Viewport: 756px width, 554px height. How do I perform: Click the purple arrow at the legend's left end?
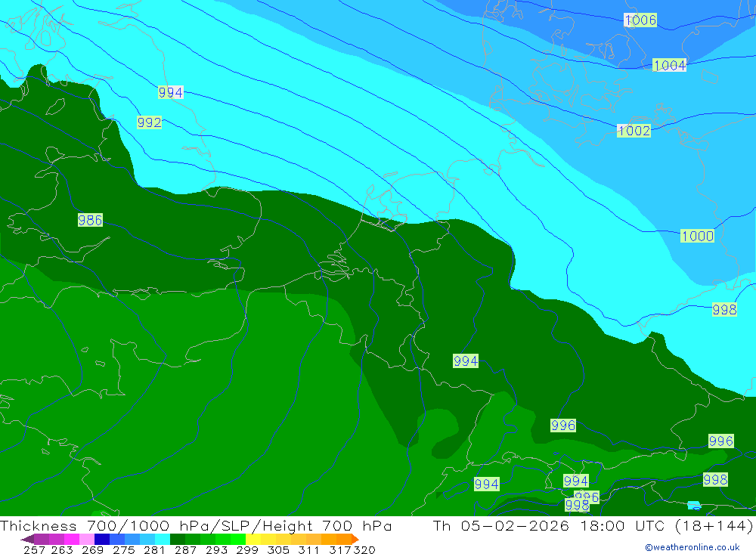[x=27, y=539]
